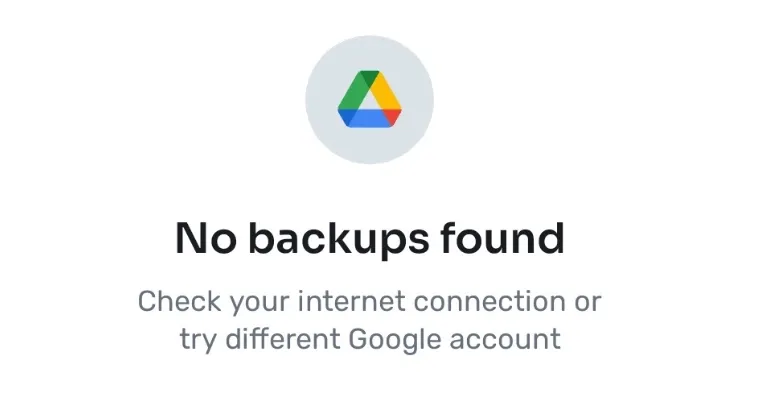Click the green side of Drive logo
The image size is (758, 418).
coord(353,93)
